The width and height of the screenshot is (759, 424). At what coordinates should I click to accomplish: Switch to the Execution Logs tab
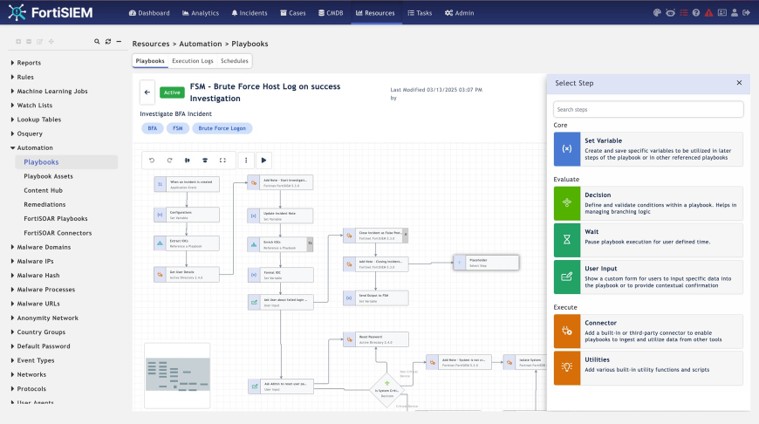coord(192,61)
